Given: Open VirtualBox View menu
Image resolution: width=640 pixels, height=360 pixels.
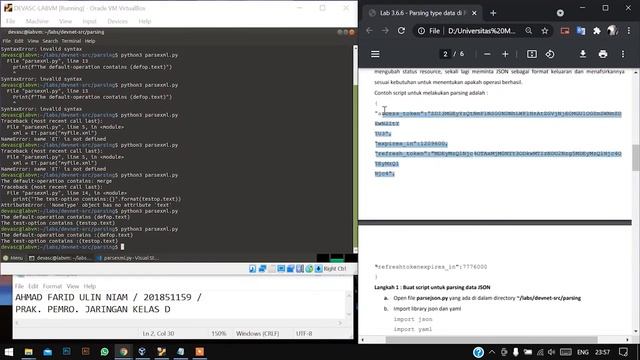Looking at the screenshot, I should pos(65,21).
